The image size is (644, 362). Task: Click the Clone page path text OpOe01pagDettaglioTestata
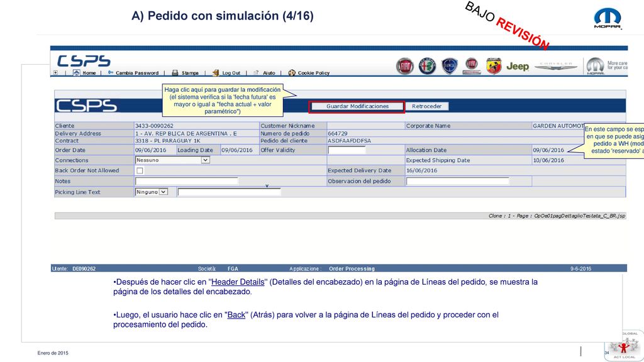(x=579, y=216)
